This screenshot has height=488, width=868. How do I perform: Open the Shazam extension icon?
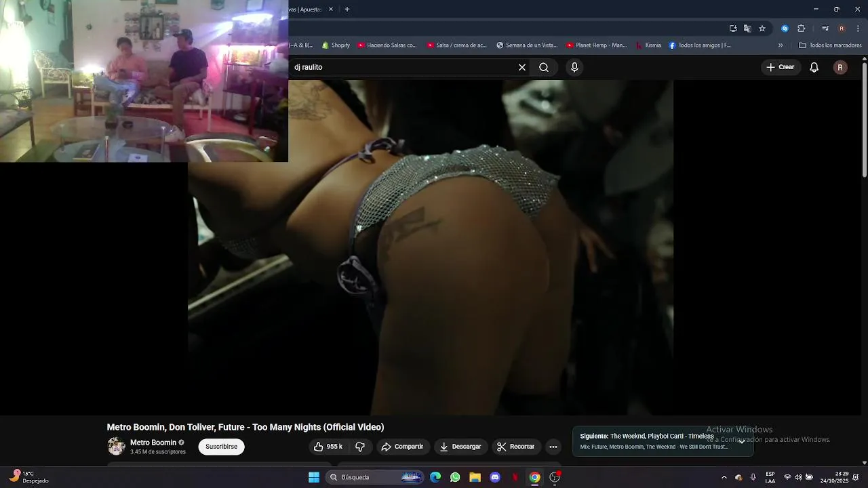click(785, 28)
